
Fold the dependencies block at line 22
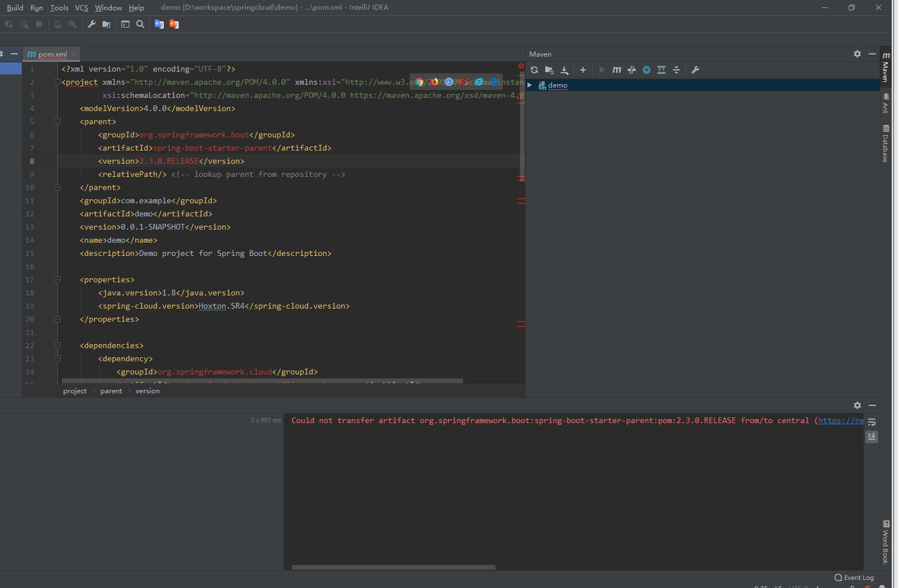pyautogui.click(x=57, y=345)
